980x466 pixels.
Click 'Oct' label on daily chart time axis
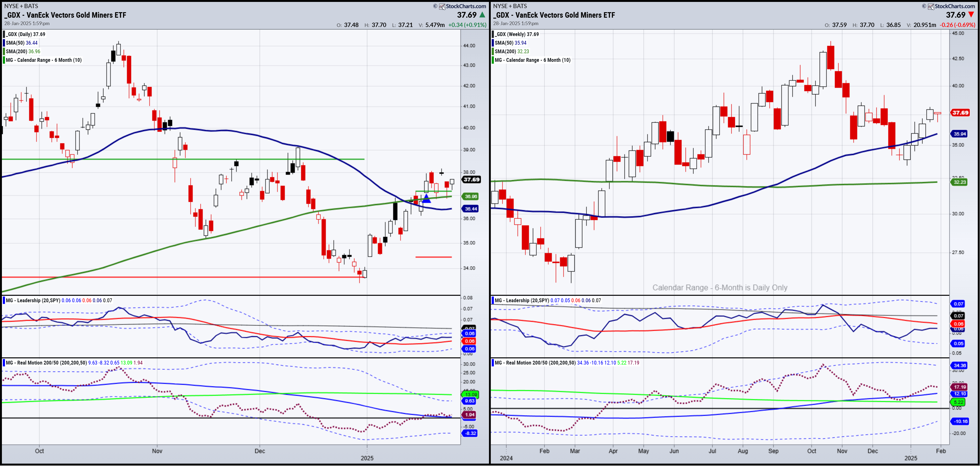(x=40, y=451)
